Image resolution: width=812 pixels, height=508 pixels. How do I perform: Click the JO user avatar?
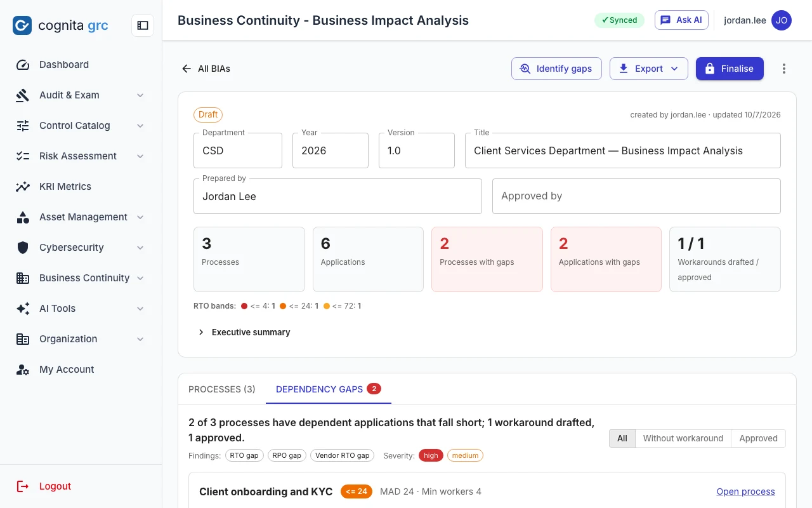tap(782, 20)
